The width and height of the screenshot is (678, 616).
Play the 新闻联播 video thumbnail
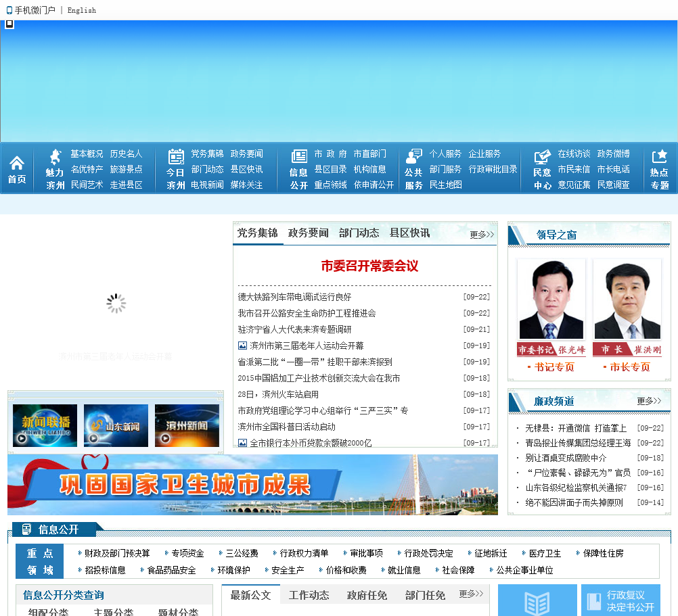point(45,425)
